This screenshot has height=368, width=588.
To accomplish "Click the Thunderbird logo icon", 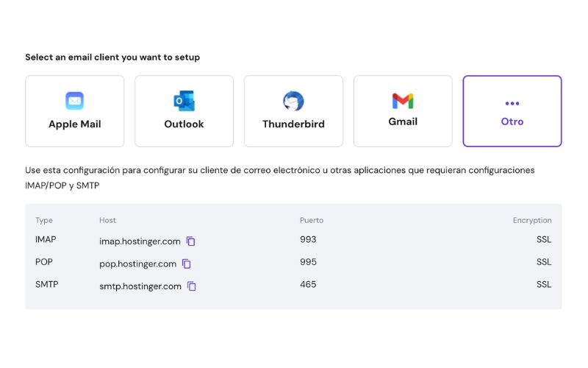I will pos(293,101).
